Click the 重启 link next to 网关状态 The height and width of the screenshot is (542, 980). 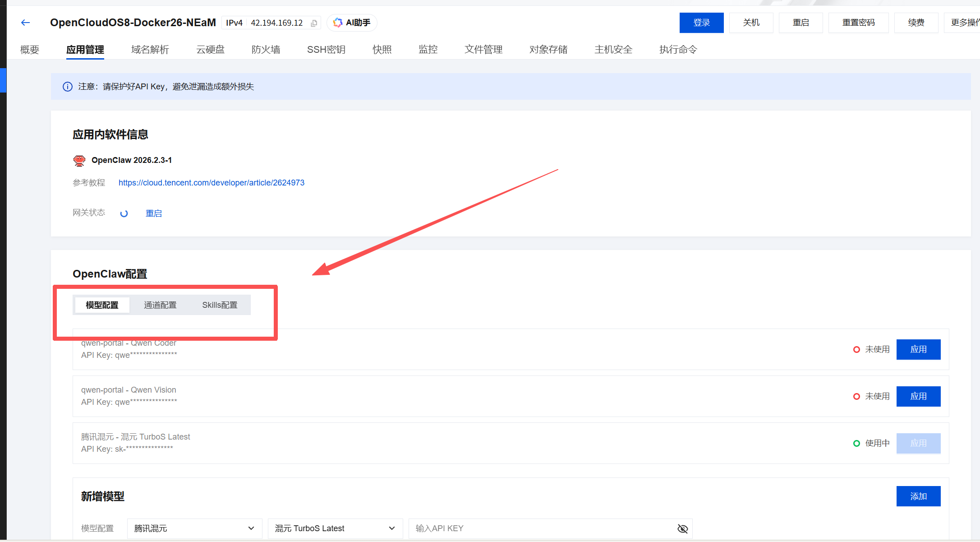[x=153, y=213]
